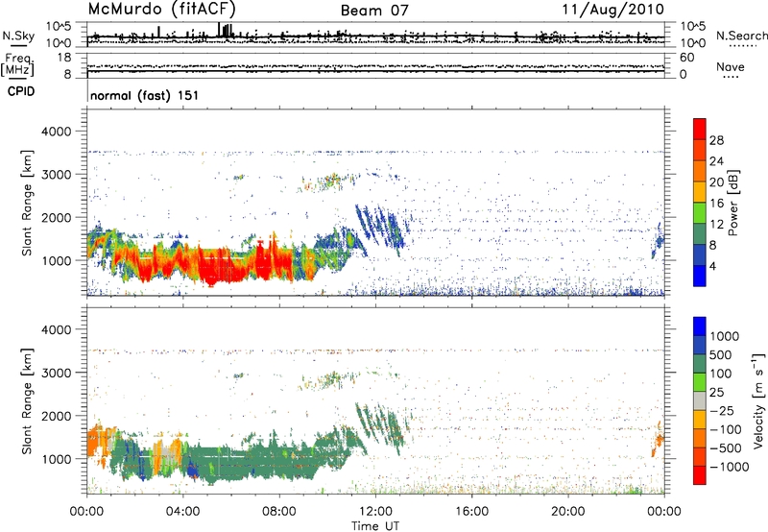Click the 1000 tick label on velocity colorbar

tap(725, 336)
